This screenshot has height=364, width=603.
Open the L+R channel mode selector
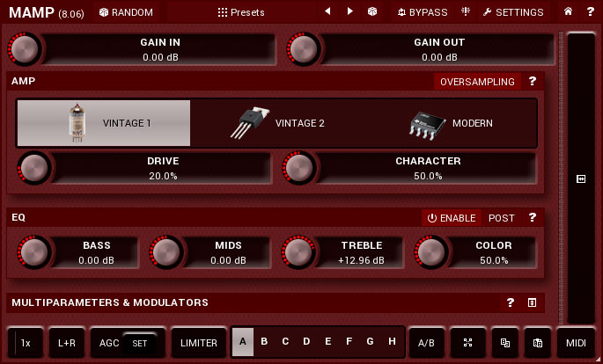(x=67, y=343)
